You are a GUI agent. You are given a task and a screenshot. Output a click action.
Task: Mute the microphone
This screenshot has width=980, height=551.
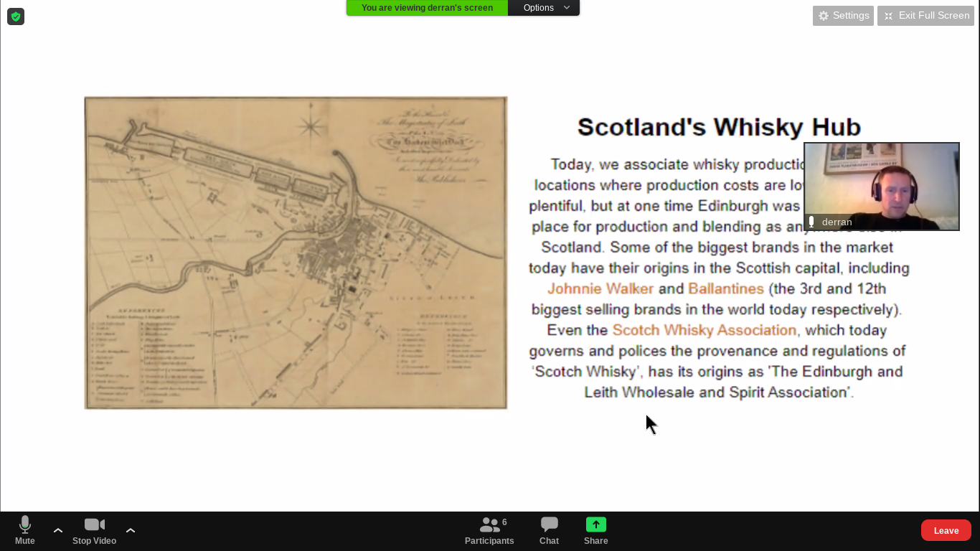pyautogui.click(x=25, y=531)
